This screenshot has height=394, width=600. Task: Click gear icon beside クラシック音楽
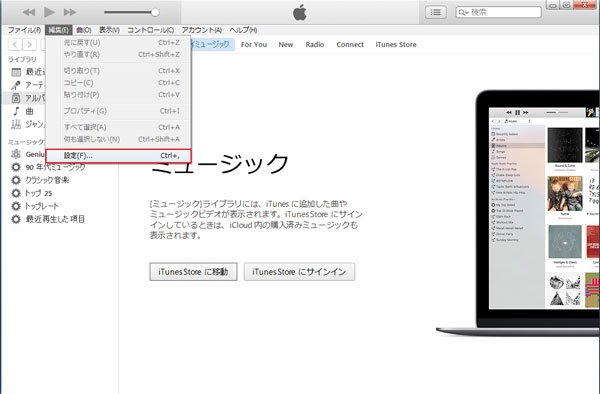(16, 180)
